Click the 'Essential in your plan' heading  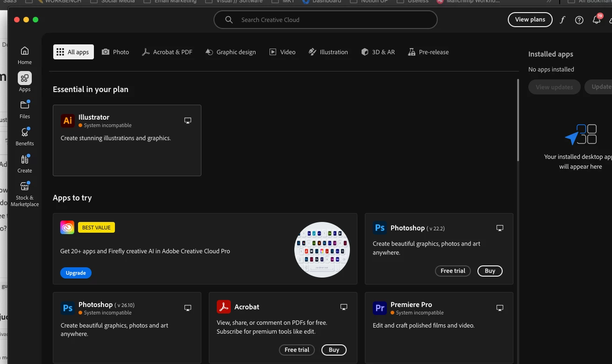click(x=91, y=89)
